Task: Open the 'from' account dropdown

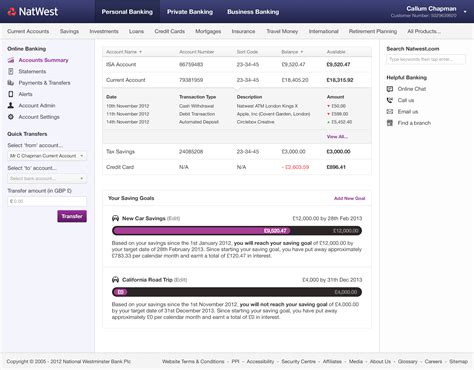Action: point(47,156)
